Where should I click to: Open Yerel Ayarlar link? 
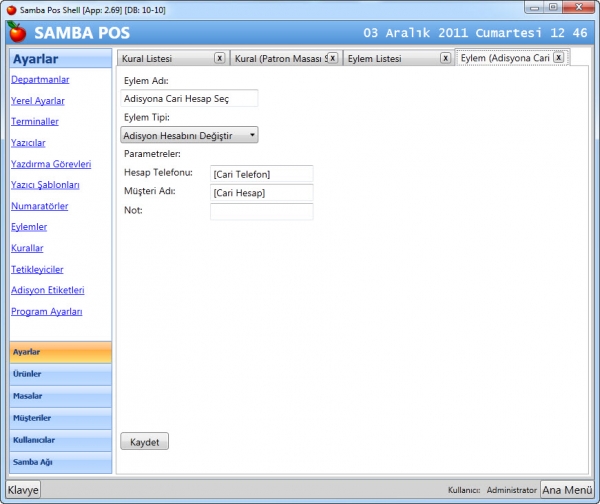pos(38,101)
